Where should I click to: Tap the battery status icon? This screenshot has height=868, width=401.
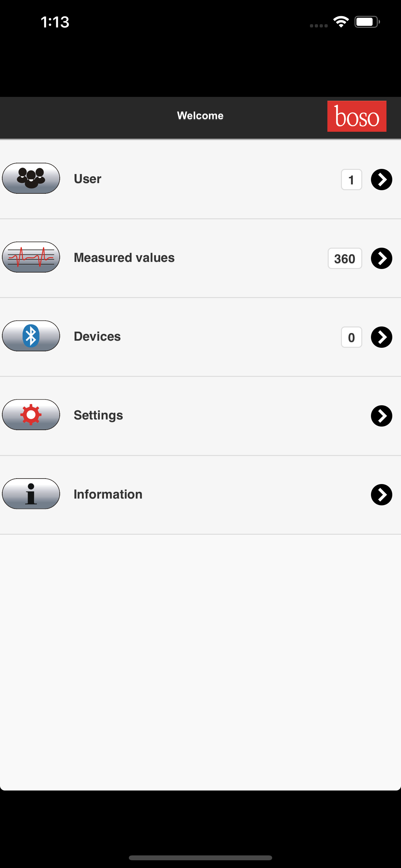click(367, 22)
